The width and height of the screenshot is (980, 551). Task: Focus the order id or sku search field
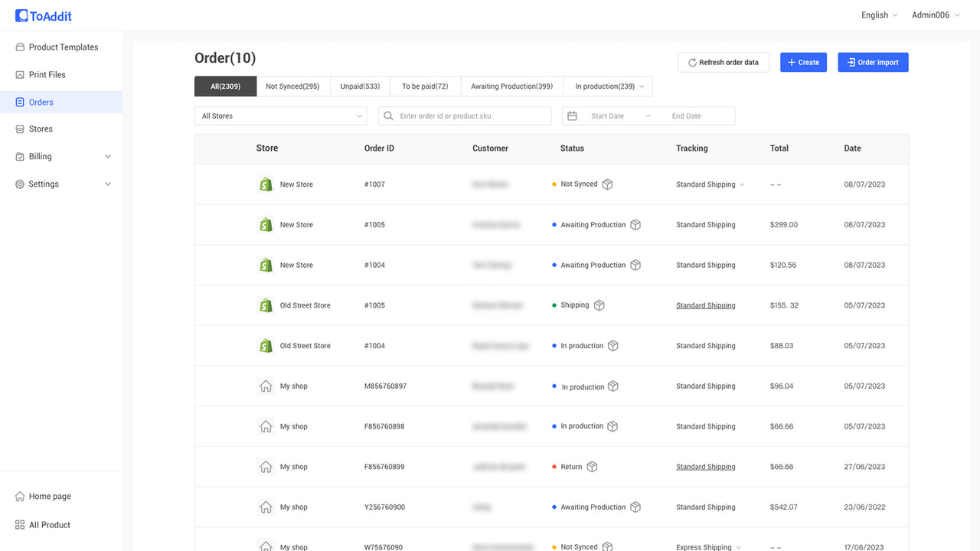pos(465,116)
